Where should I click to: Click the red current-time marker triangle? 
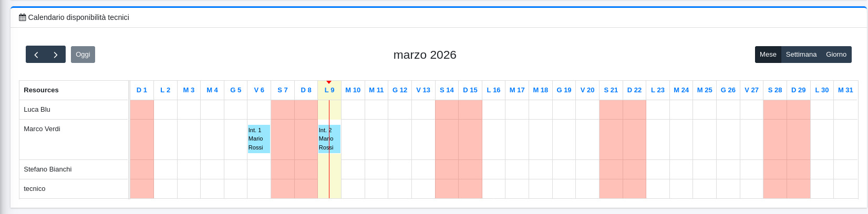click(329, 82)
